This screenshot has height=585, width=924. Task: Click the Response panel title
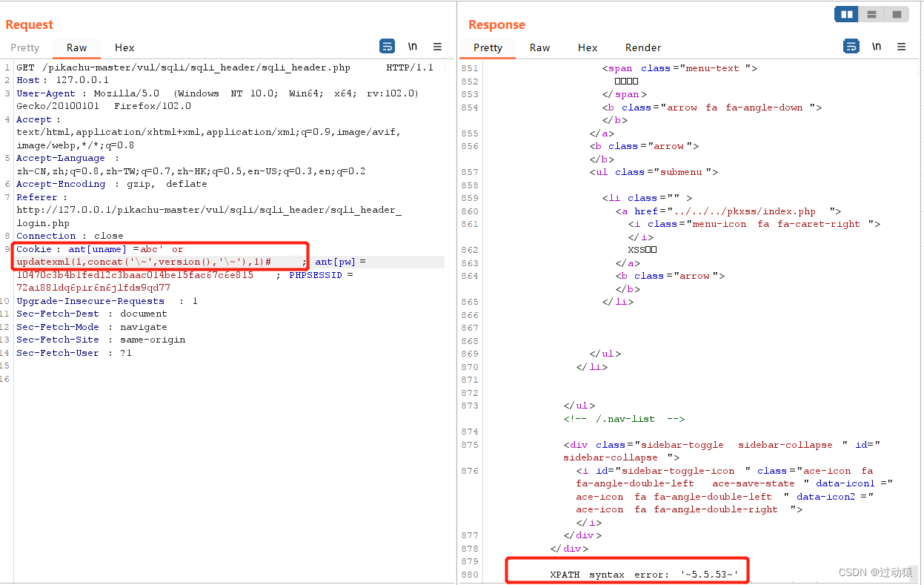[496, 24]
